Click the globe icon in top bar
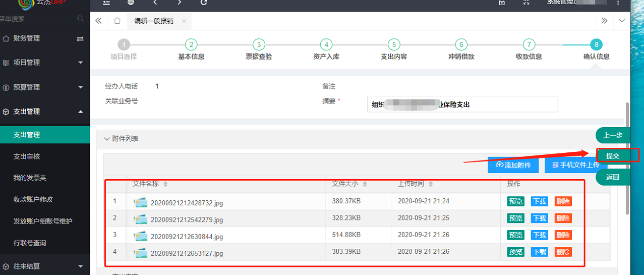 (x=131, y=3)
